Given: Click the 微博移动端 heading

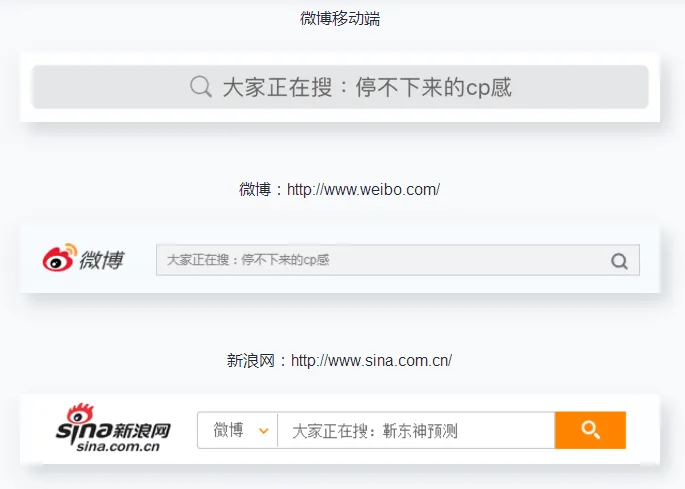Looking at the screenshot, I should coord(340,18).
